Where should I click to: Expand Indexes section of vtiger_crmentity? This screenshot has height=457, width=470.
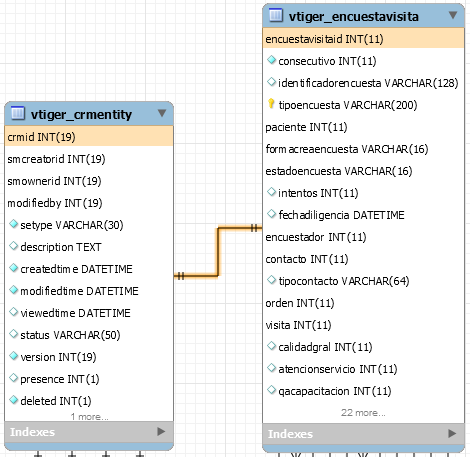click(161, 432)
